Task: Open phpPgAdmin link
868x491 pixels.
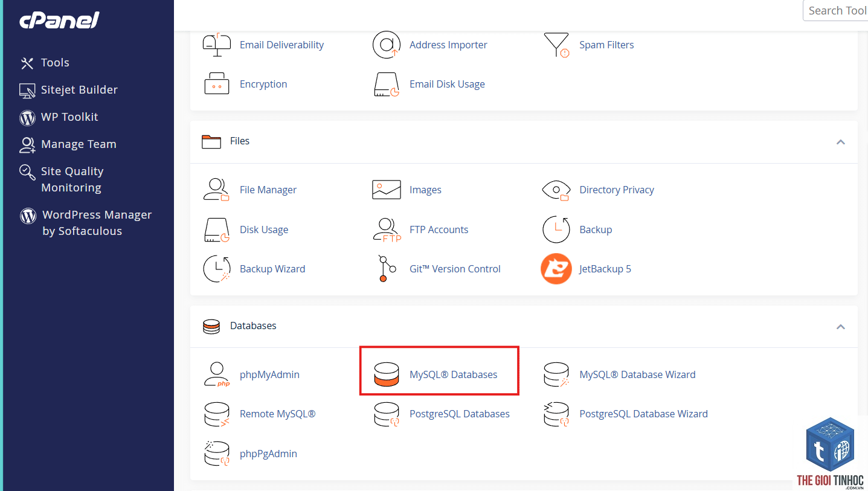Action: coord(268,454)
